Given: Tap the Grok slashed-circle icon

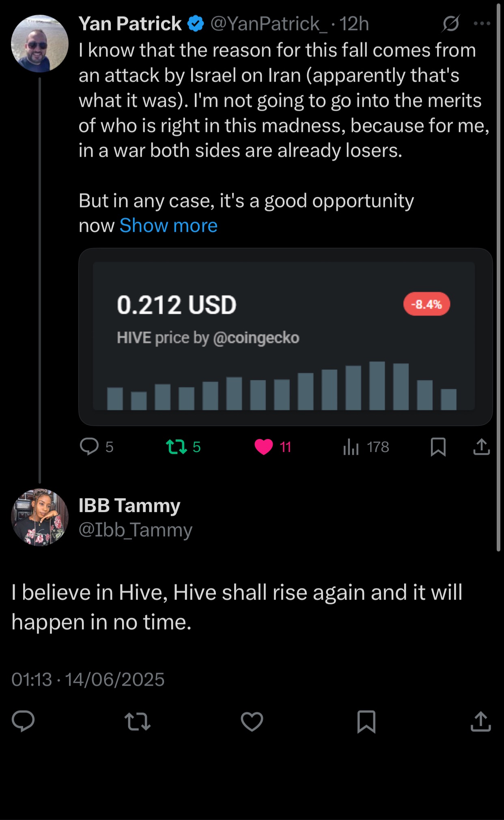Looking at the screenshot, I should (451, 24).
